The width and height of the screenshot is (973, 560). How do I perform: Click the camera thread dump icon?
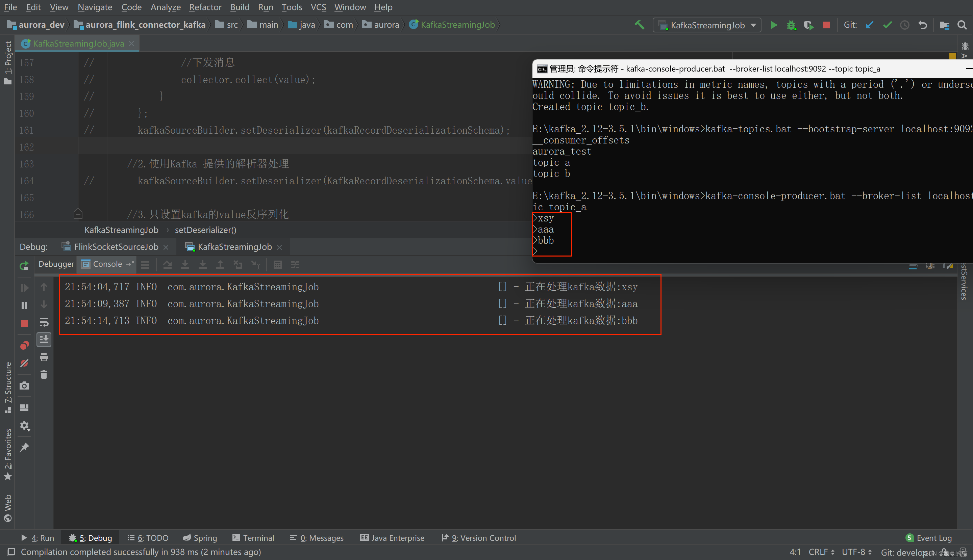(x=24, y=386)
